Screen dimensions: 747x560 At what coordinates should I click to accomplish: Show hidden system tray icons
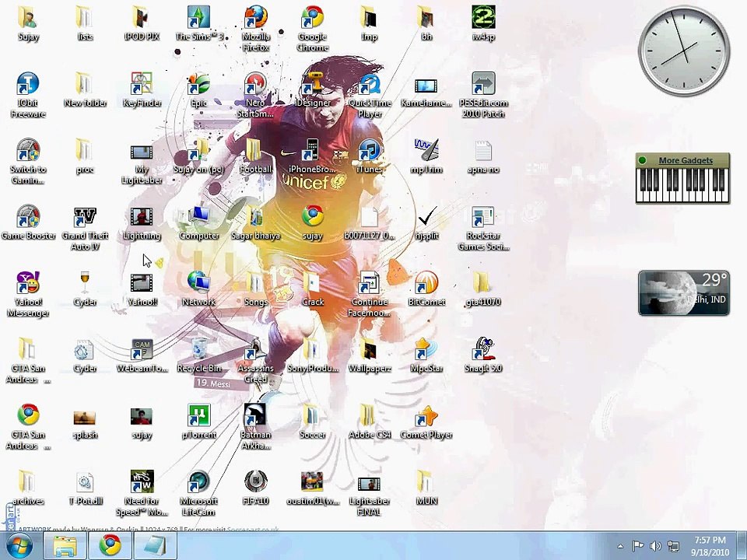pyautogui.click(x=620, y=546)
